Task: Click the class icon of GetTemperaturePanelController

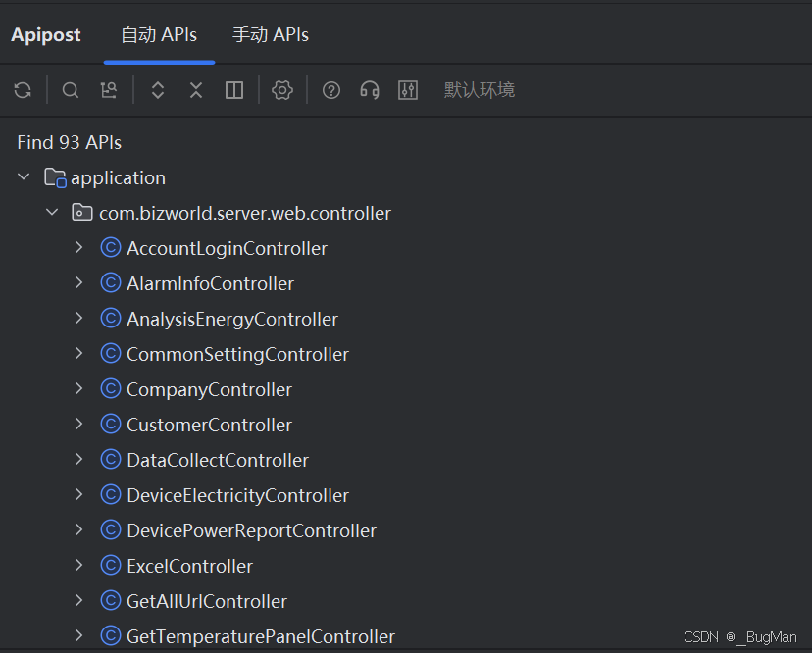Action: [x=110, y=635]
